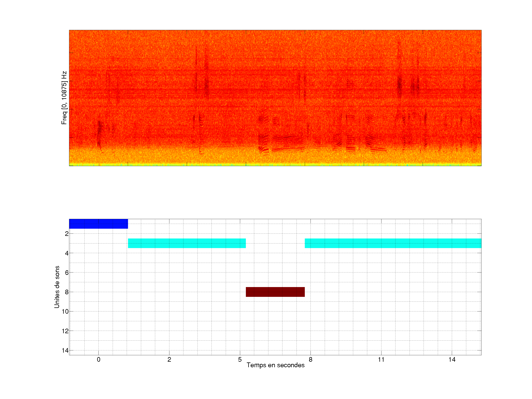This screenshot has width=532, height=399.
Task: Click x-axis tick label 14
Action: (452, 359)
